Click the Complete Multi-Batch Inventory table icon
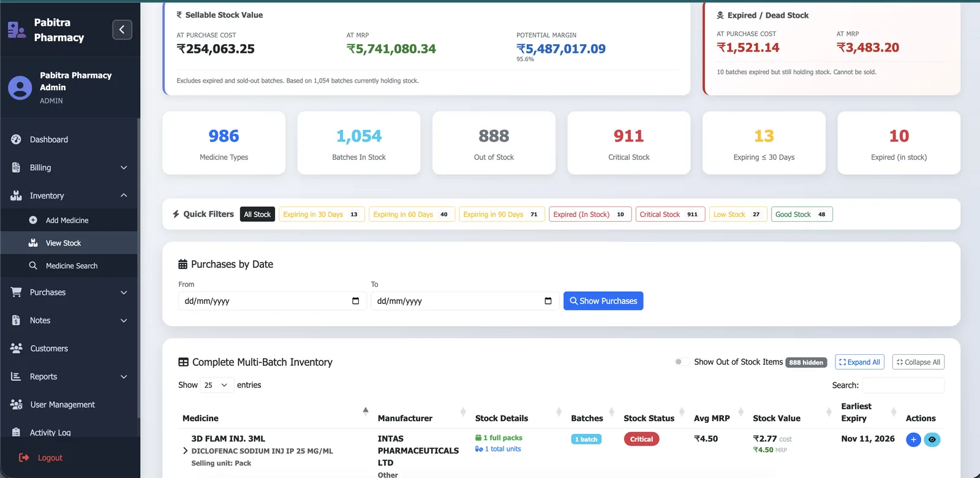This screenshot has height=478, width=980. pyautogui.click(x=183, y=362)
